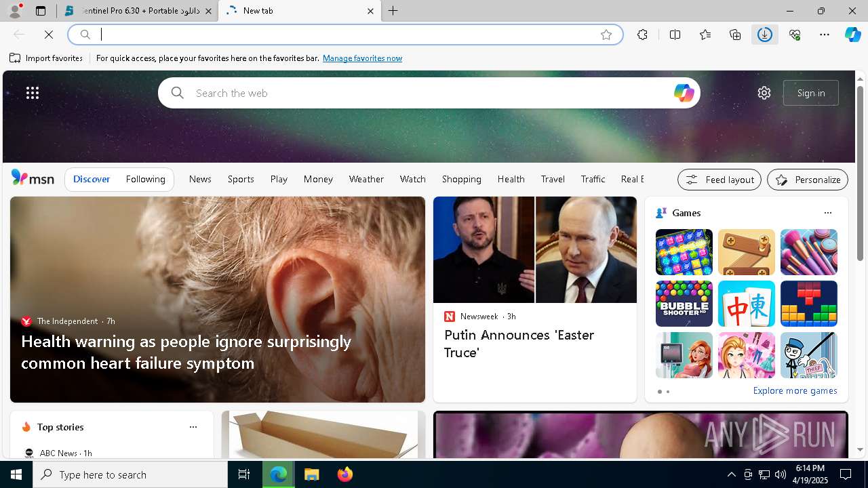Open the Health category

point(511,179)
